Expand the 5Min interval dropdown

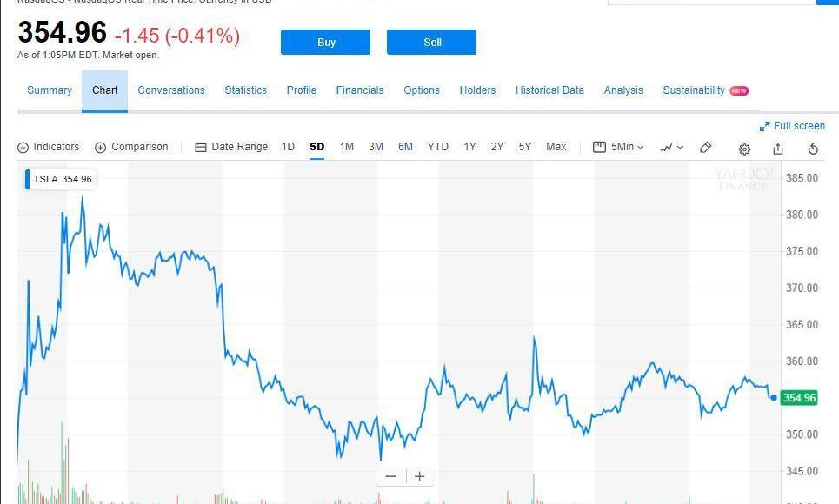tap(618, 147)
